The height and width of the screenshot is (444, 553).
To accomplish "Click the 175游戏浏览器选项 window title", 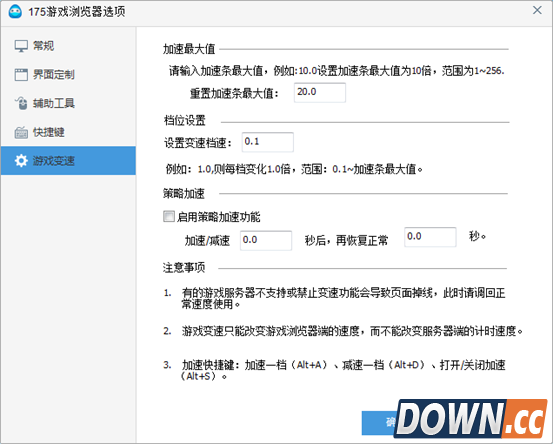I will 77,12.
